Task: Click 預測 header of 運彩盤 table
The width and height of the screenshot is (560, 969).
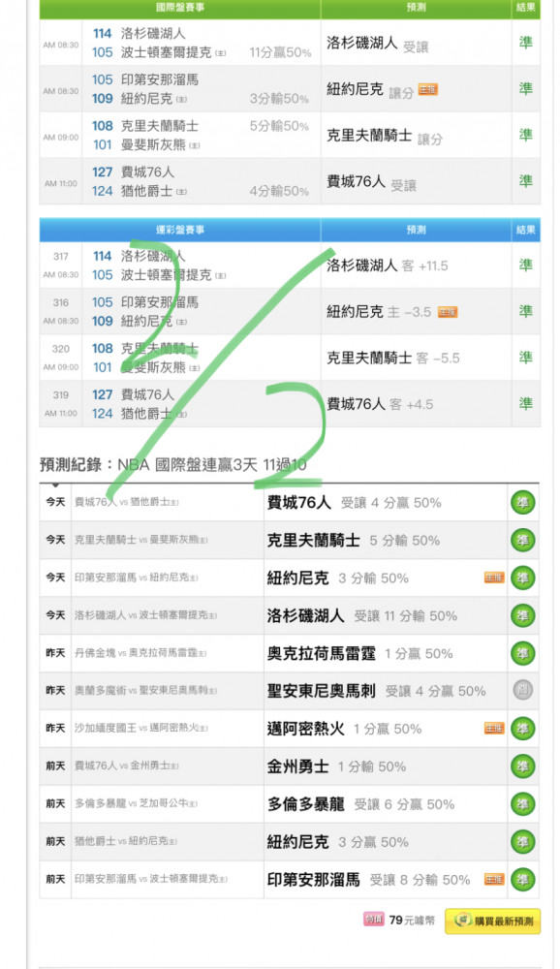Action: click(x=416, y=230)
